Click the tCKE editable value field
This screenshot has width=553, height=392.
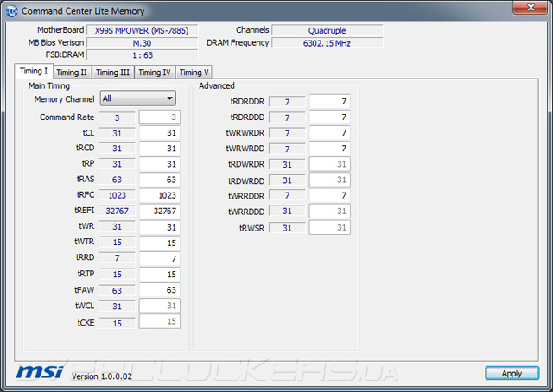point(159,321)
